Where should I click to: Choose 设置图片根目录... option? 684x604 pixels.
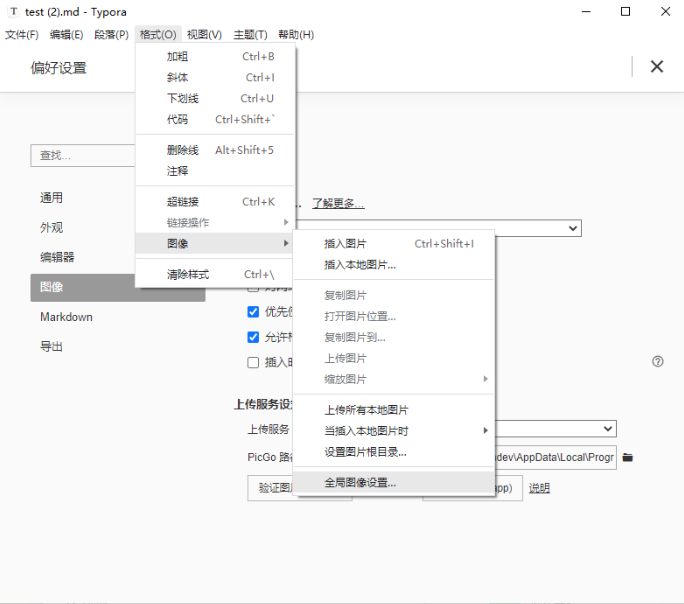pyautogui.click(x=394, y=452)
